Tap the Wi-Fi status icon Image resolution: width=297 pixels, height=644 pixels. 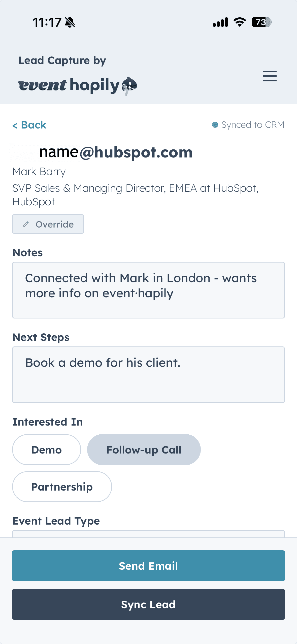click(x=240, y=22)
